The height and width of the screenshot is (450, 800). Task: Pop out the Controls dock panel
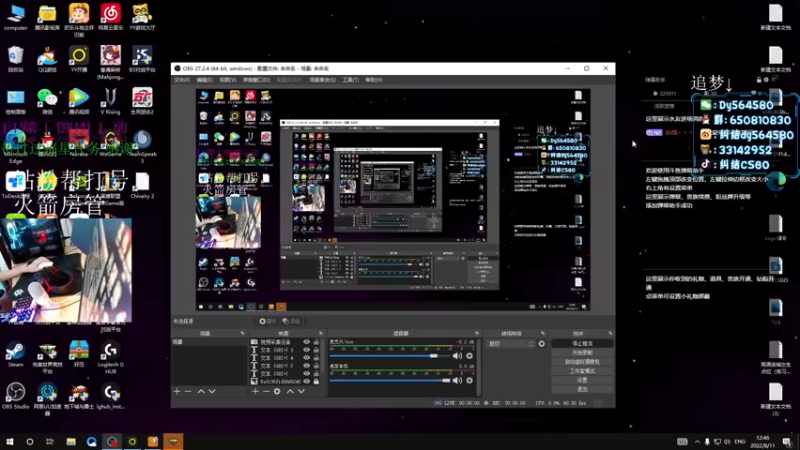point(610,334)
